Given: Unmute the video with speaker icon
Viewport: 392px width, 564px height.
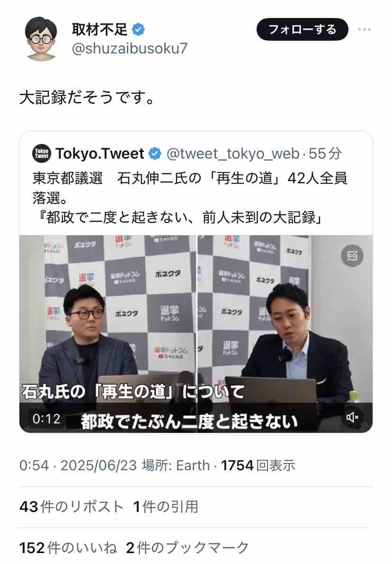Looking at the screenshot, I should (352, 417).
